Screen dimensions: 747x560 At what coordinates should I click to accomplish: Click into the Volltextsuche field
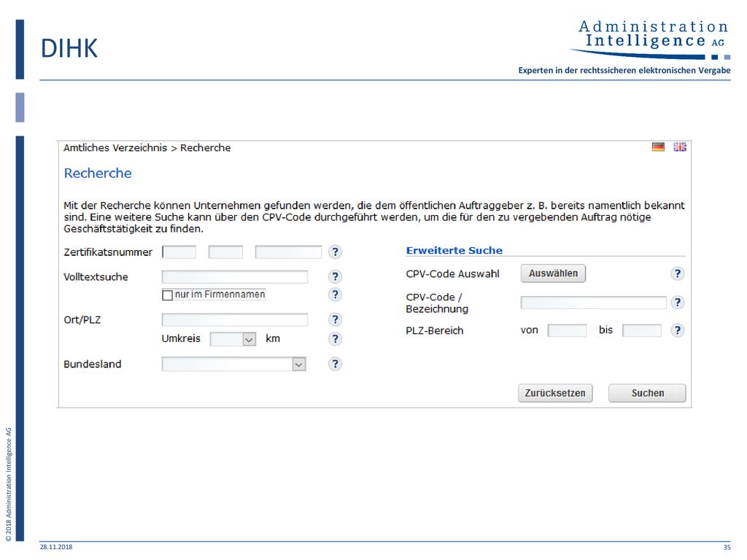(x=235, y=277)
